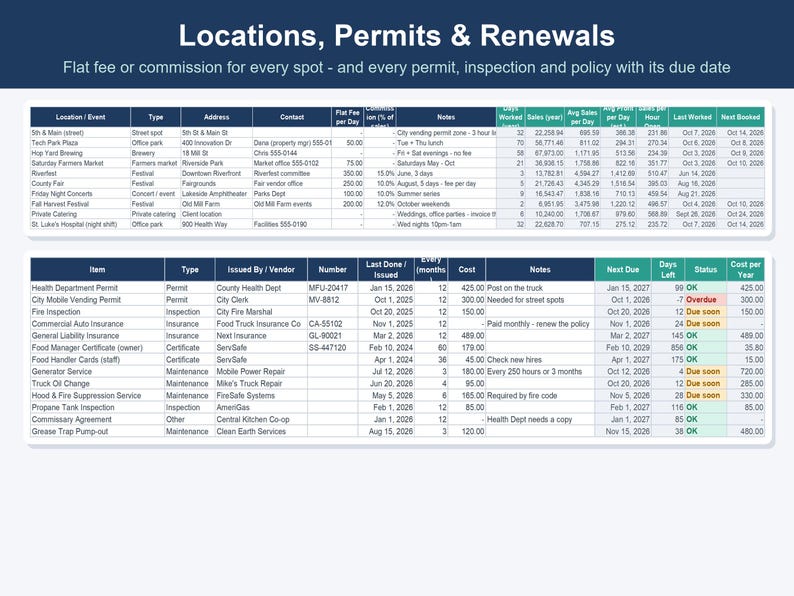Click the 'Food Truck Insurance Co' cell
The image size is (794, 596).
click(x=261, y=324)
